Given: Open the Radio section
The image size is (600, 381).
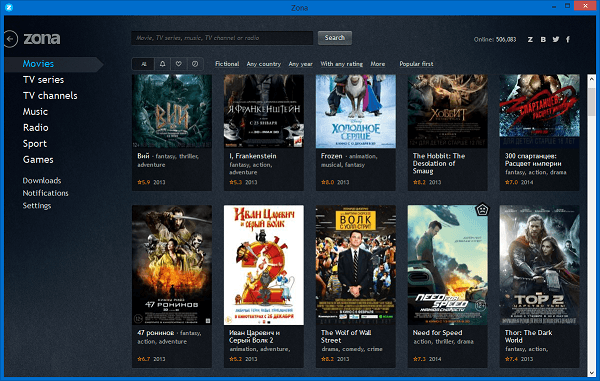Looking at the screenshot, I should pyautogui.click(x=36, y=128).
